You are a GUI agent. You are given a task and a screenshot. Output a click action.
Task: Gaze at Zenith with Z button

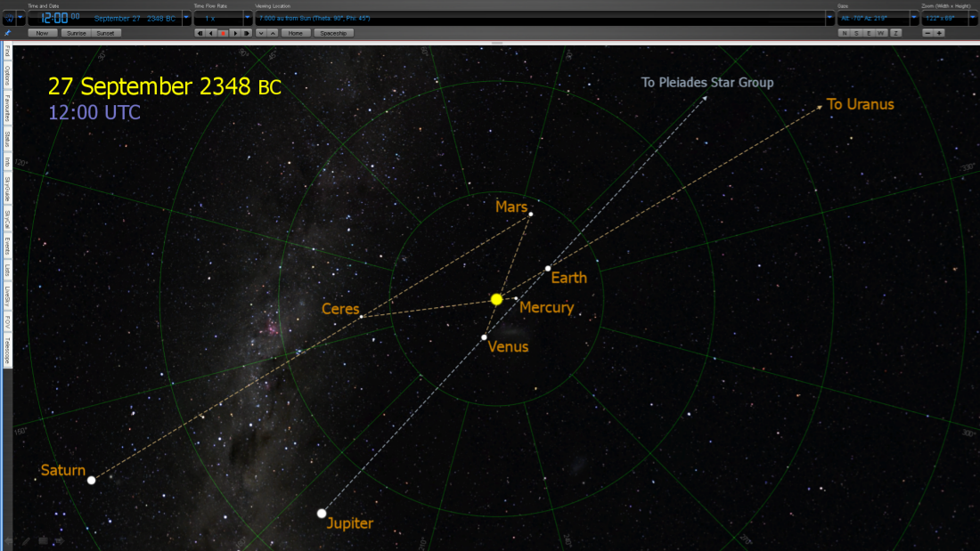(x=895, y=33)
